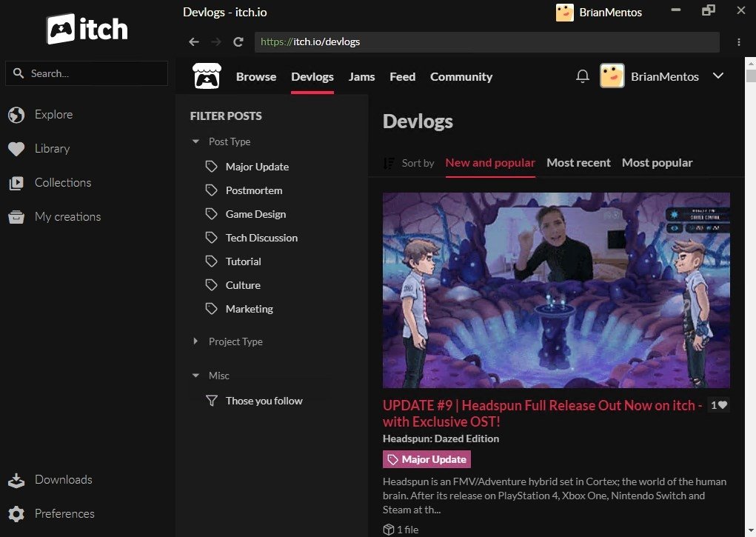Open the three-dot browser menu

tap(739, 42)
